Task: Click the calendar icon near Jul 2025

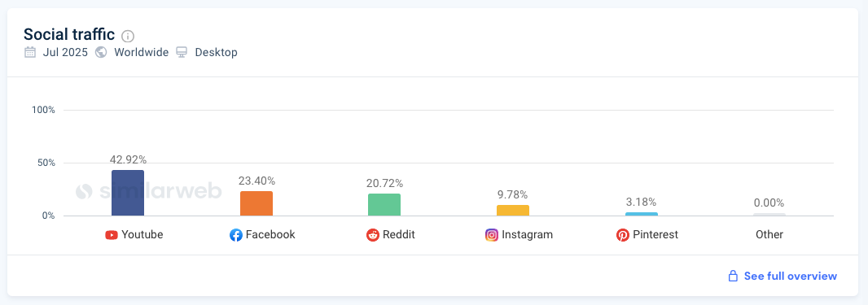Action: coord(30,53)
